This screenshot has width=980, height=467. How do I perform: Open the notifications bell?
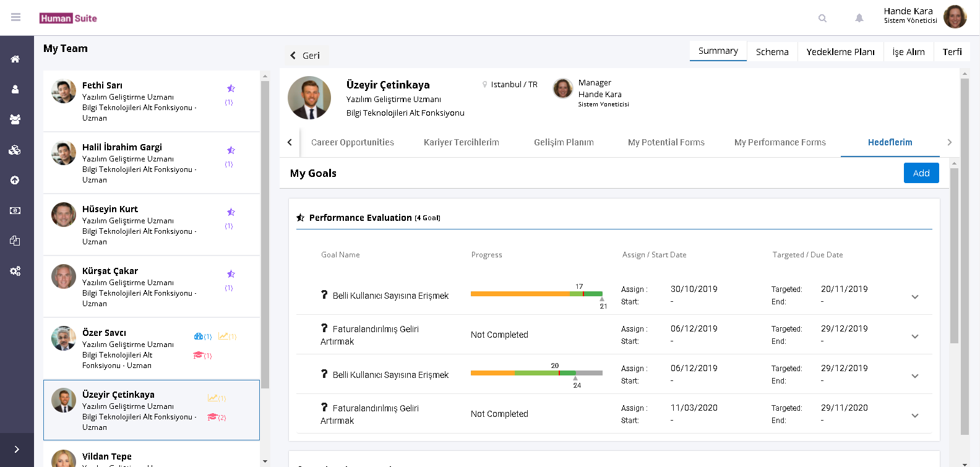[859, 19]
